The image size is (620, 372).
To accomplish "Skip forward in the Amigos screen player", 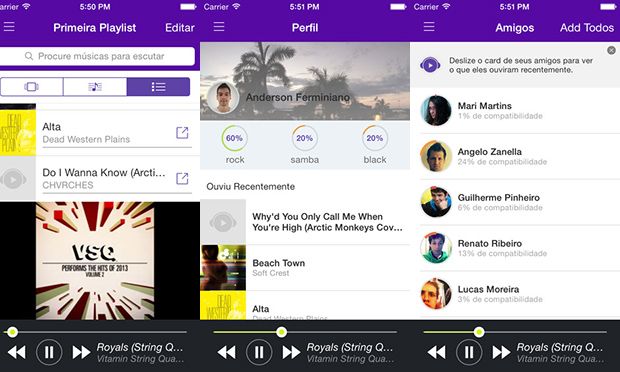I will coord(501,352).
